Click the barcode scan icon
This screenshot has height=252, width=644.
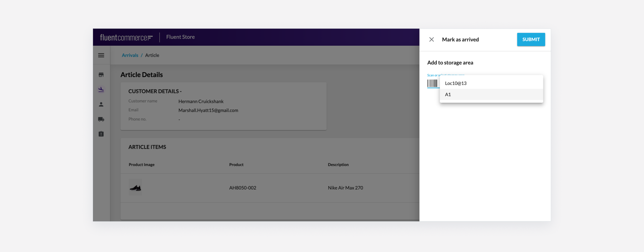point(432,83)
